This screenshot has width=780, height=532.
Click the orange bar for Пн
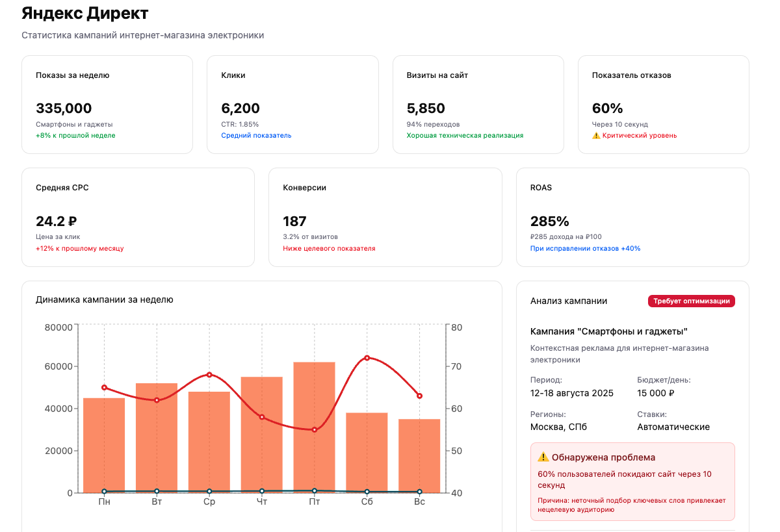(104, 446)
